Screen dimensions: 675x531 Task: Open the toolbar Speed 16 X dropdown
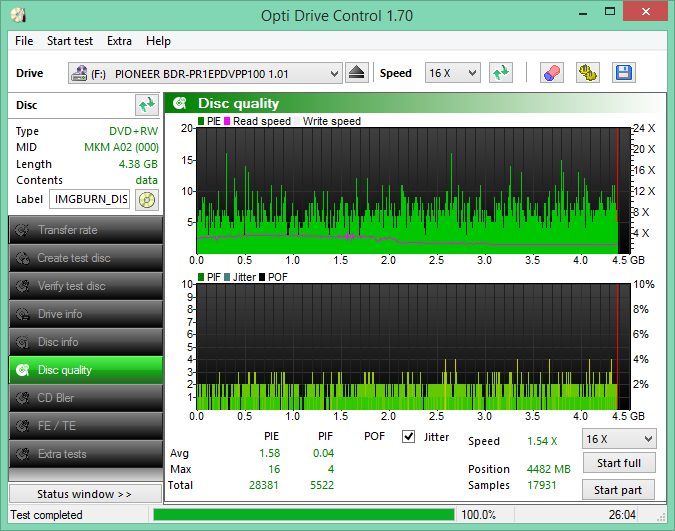(452, 73)
